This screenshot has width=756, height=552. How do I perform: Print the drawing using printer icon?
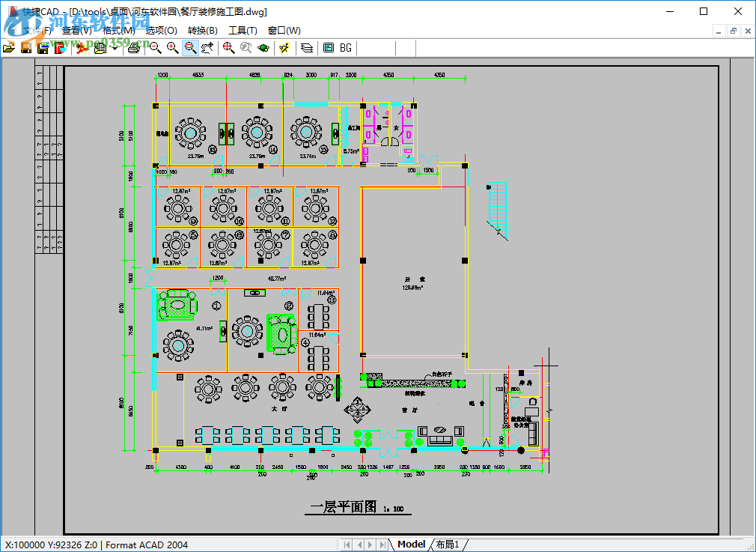click(x=134, y=48)
